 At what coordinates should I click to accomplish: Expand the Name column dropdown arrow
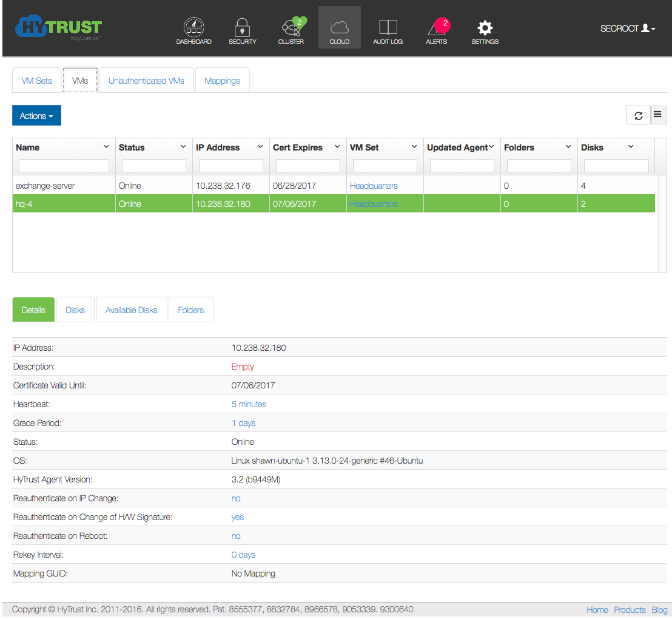click(x=106, y=147)
